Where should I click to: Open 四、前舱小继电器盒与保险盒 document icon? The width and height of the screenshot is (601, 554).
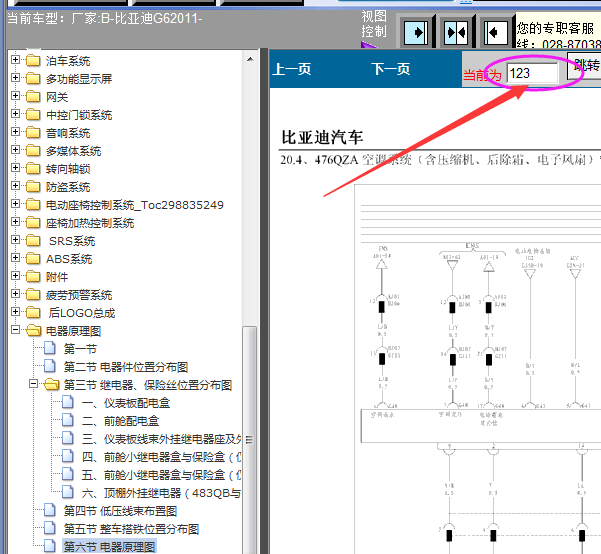(67, 456)
